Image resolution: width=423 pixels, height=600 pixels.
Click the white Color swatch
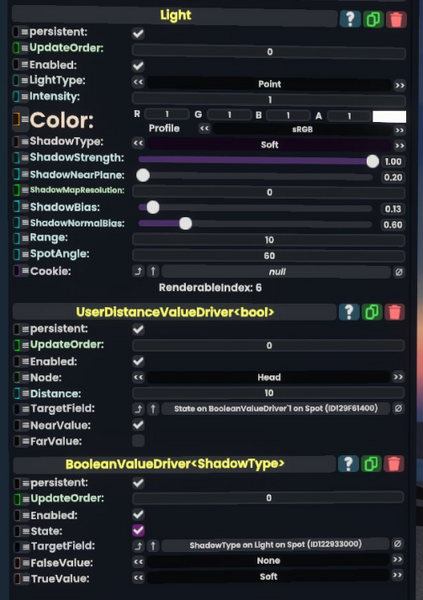pyautogui.click(x=389, y=116)
